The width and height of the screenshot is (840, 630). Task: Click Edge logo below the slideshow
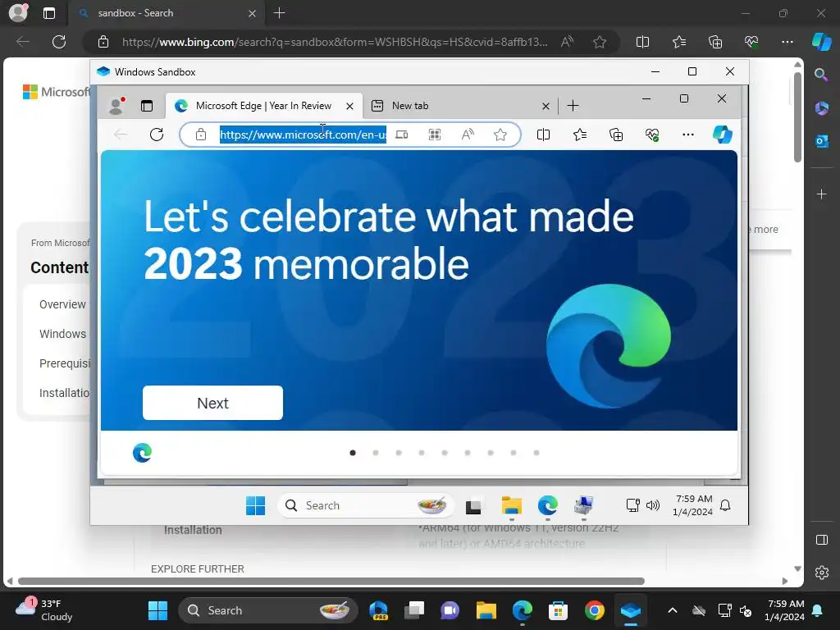142,453
